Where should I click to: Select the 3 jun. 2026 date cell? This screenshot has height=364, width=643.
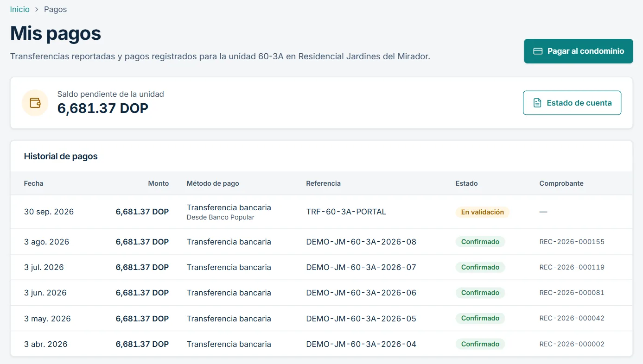[45, 293]
